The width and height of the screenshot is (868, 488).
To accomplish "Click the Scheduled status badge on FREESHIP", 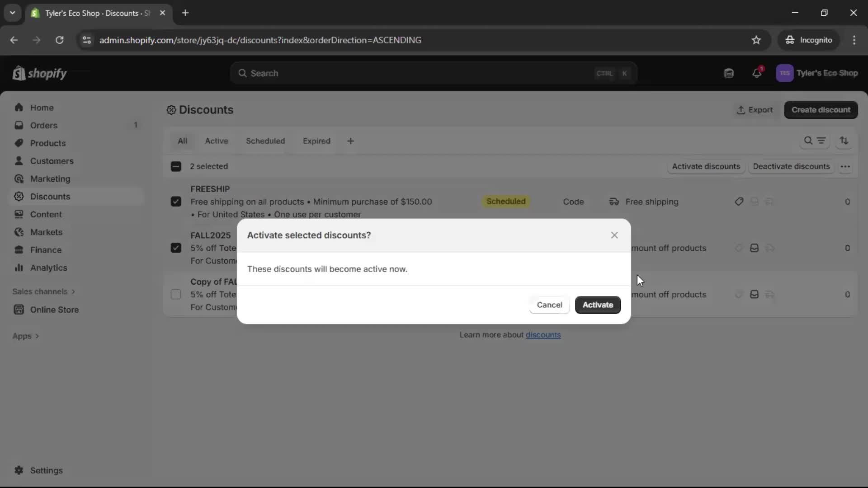I will [x=505, y=202].
